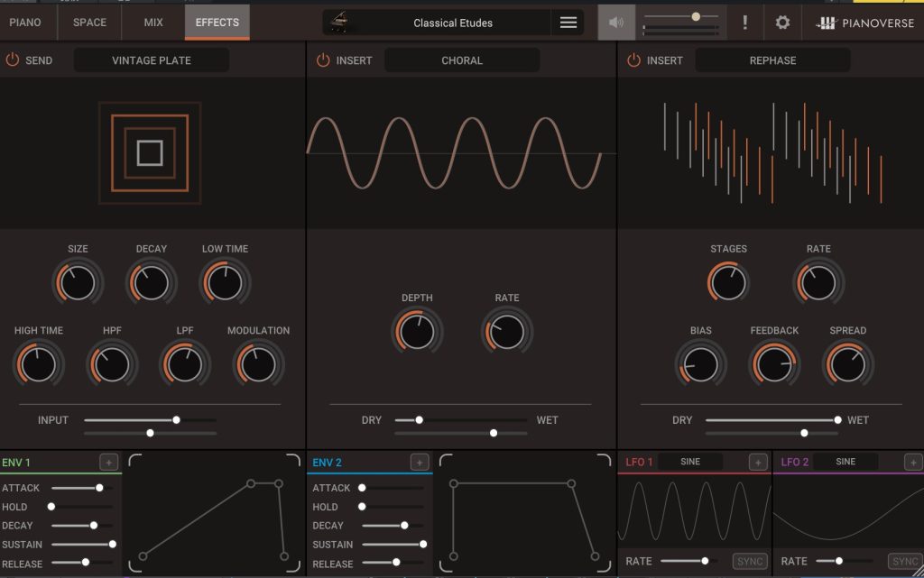
Task: Open the hamburger preset menu
Action: 568,23
